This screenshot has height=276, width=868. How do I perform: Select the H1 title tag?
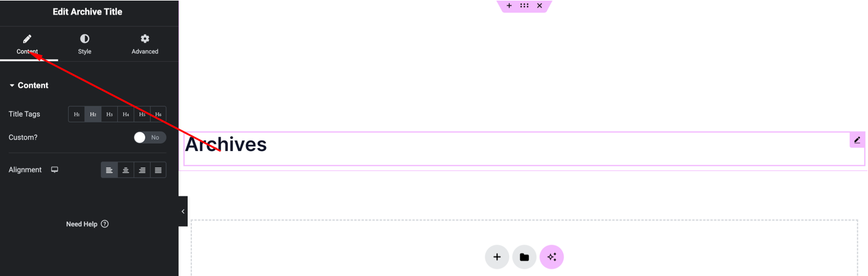click(x=77, y=114)
